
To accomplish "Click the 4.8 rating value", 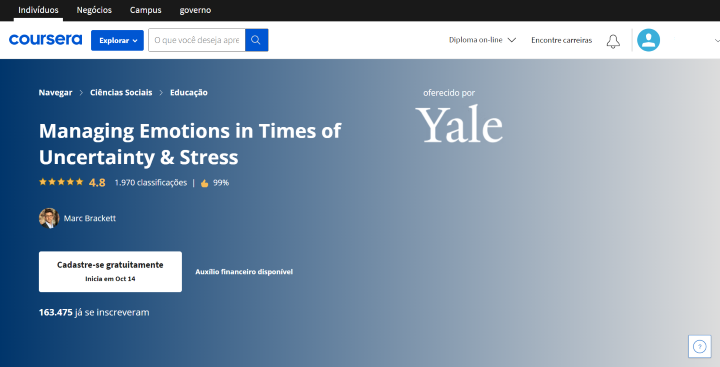I will pyautogui.click(x=97, y=183).
